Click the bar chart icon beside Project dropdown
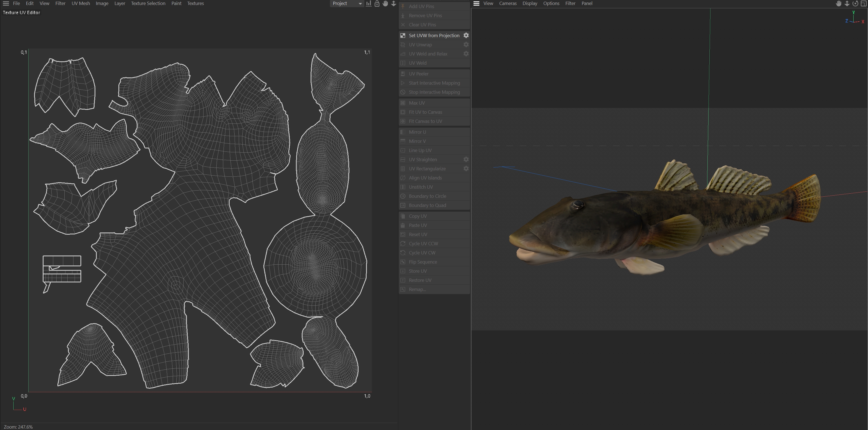The image size is (868, 430). pyautogui.click(x=369, y=3)
